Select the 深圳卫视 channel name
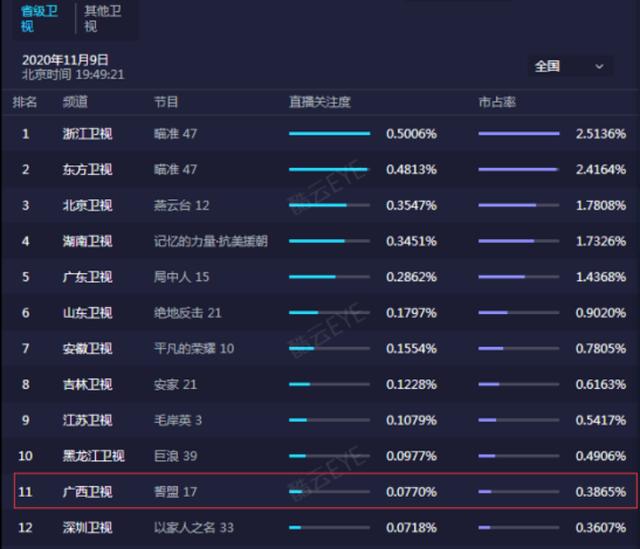The width and height of the screenshot is (640, 549). (x=87, y=528)
